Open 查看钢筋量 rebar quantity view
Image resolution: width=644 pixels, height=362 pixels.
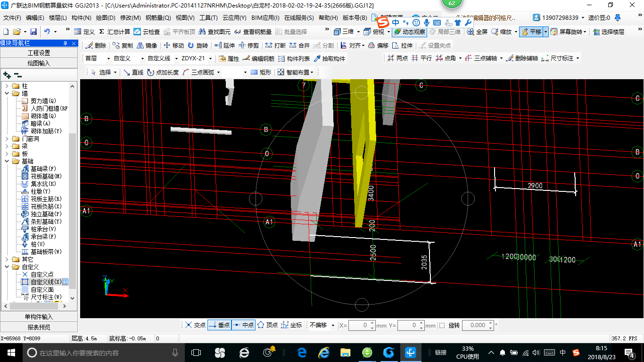[x=253, y=32]
